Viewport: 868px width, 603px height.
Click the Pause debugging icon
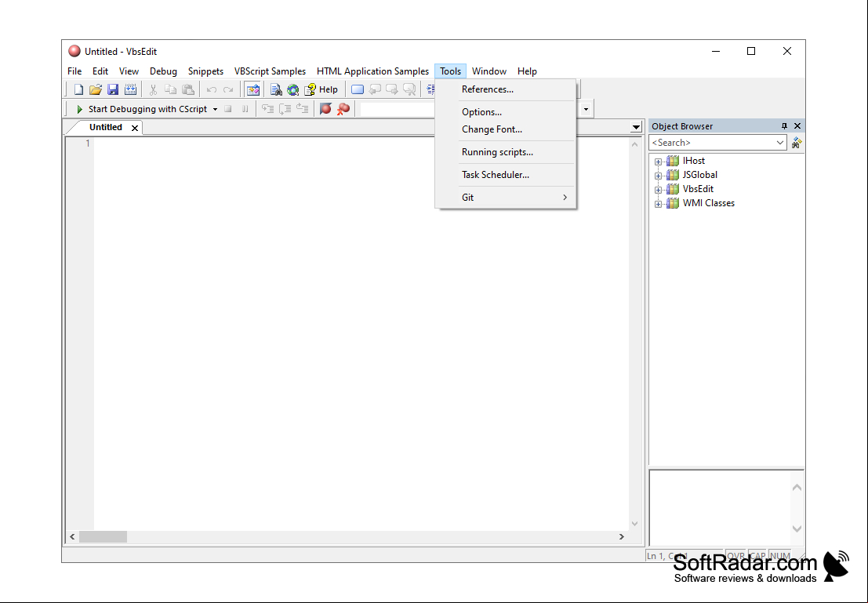(x=245, y=109)
